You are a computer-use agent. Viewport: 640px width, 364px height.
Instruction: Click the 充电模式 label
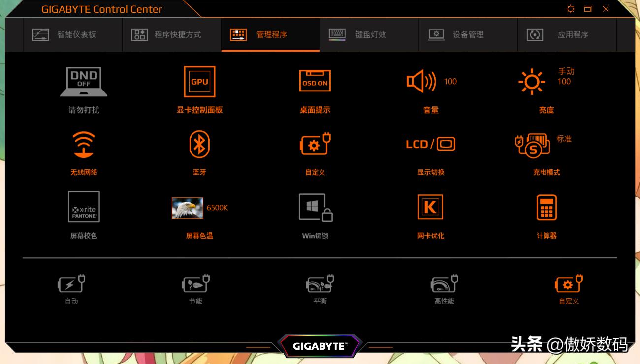click(x=546, y=172)
